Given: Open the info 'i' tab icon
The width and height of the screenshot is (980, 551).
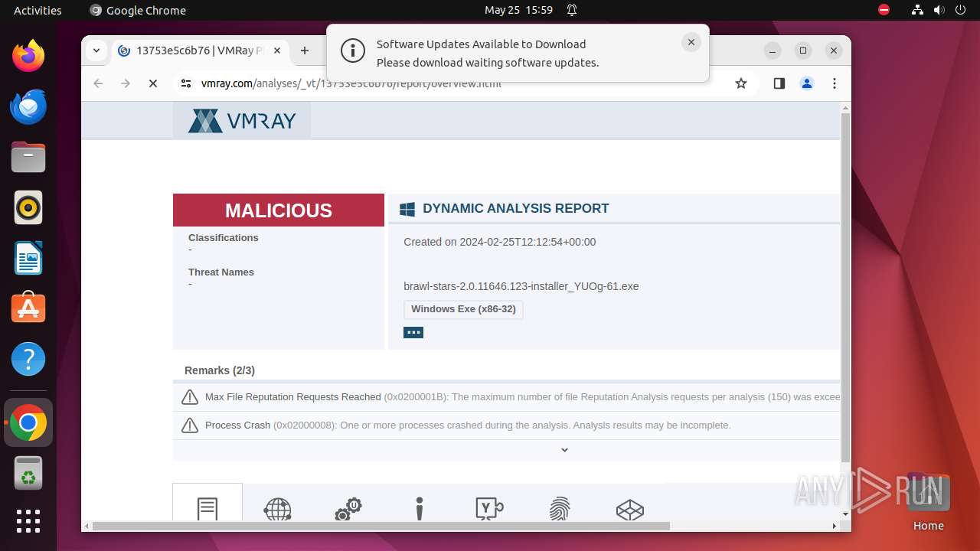Looking at the screenshot, I should [x=419, y=509].
